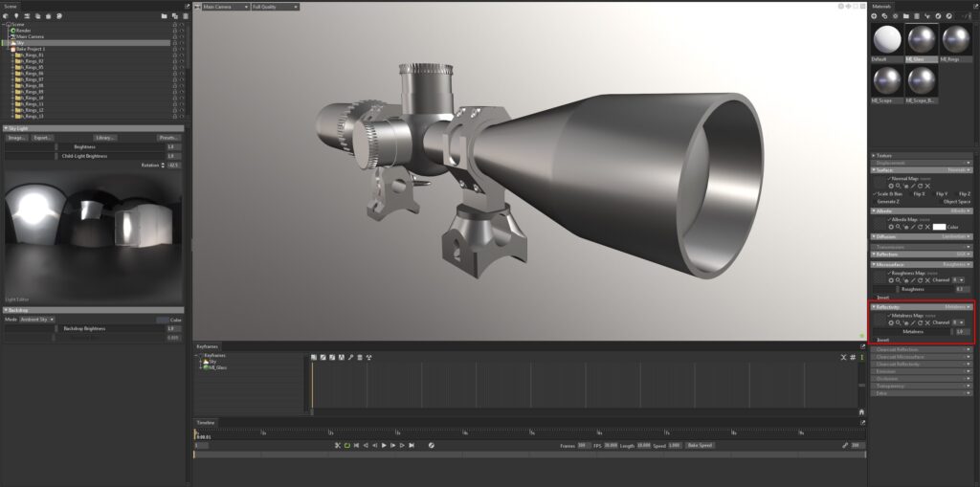Click the home icon in Keyframes panel

pos(861,411)
